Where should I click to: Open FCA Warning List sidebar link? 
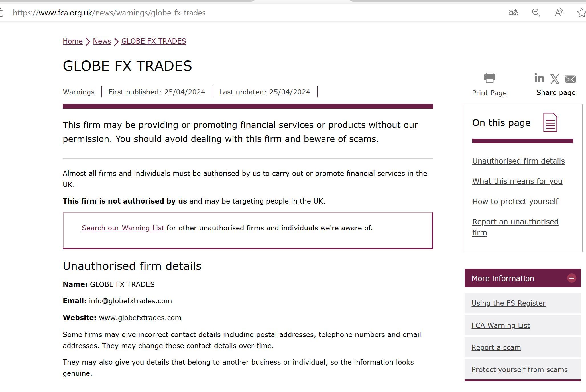coord(500,326)
